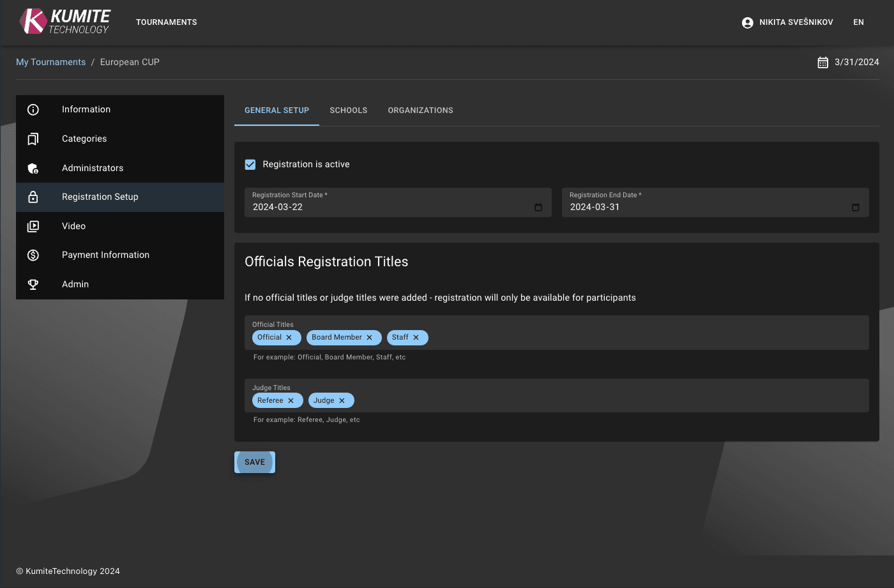
Task: Click the Payment Information dollar icon
Action: click(x=33, y=255)
